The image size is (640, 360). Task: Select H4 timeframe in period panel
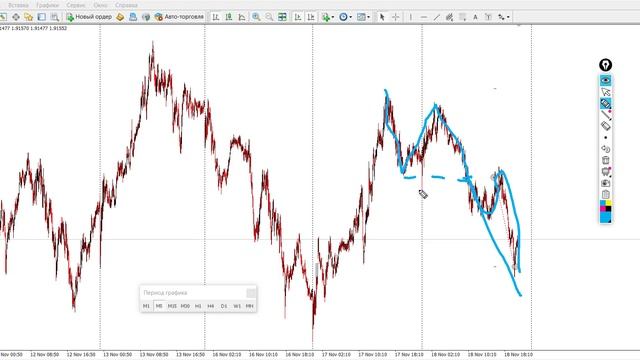(211, 306)
